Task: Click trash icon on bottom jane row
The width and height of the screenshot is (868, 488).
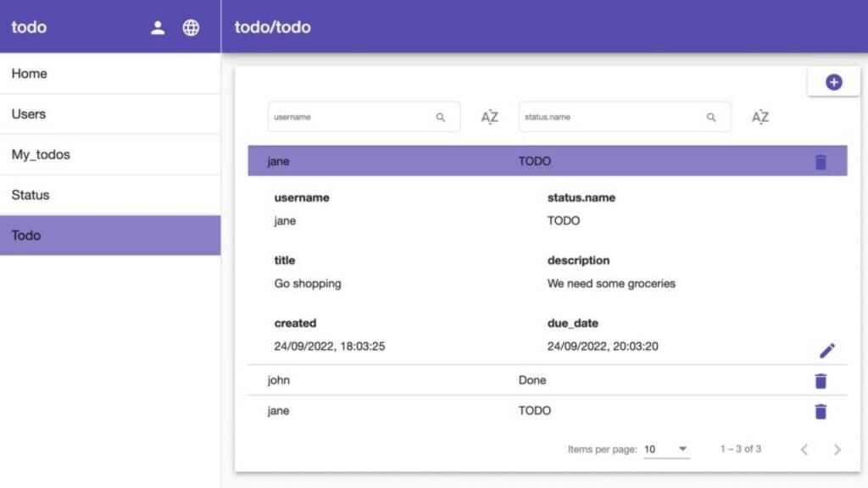Action: coord(820,412)
